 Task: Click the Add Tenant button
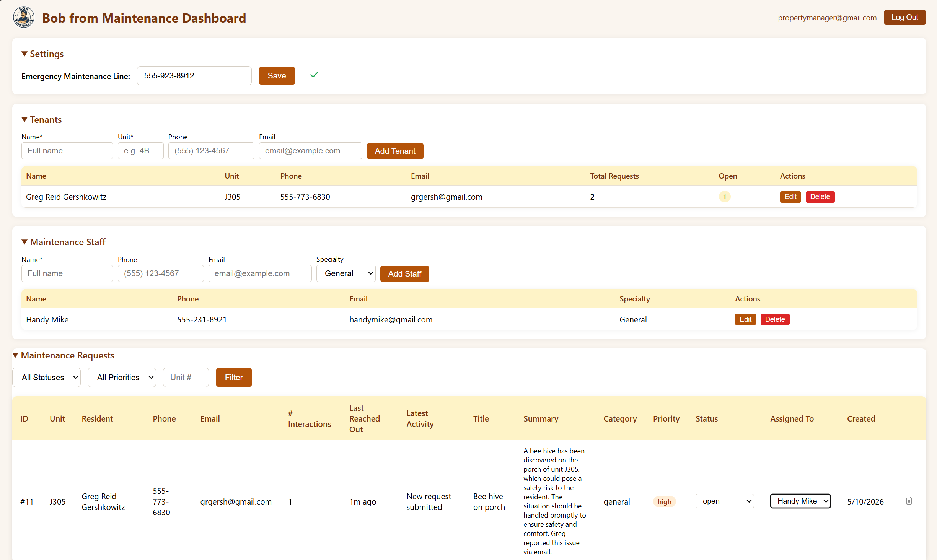coord(395,151)
